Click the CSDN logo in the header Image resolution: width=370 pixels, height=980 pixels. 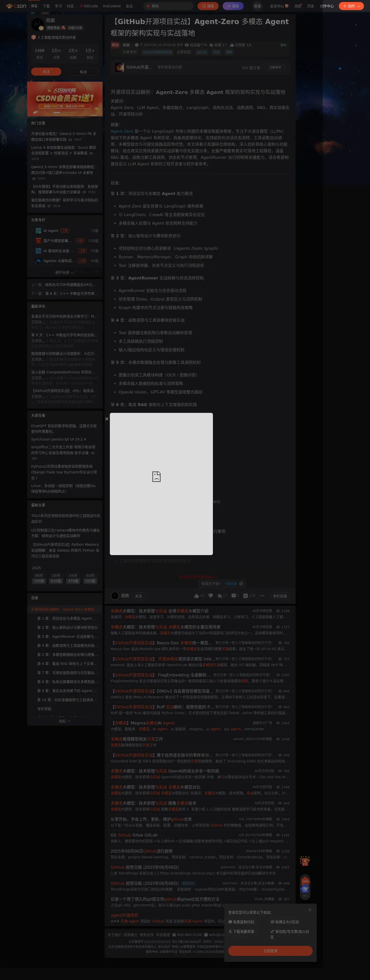coord(16,6)
